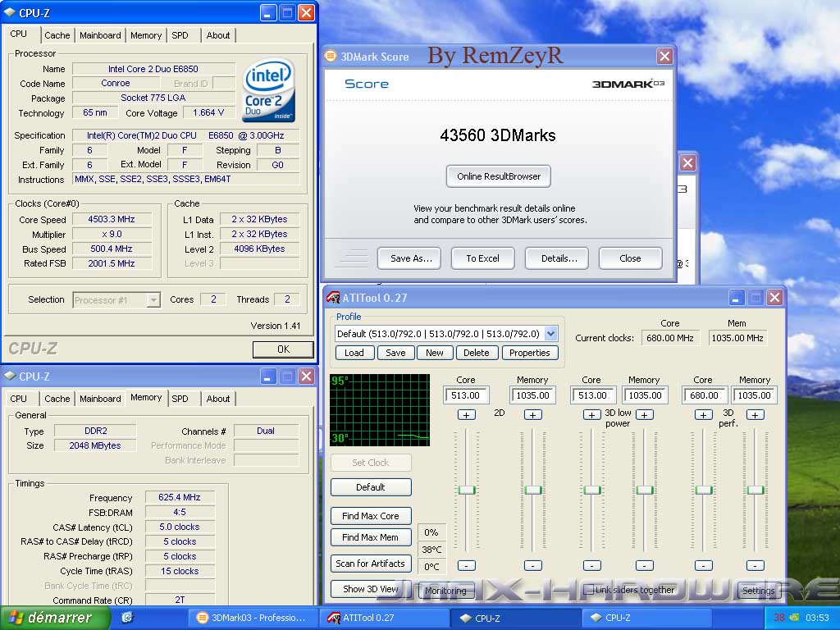
Task: Open the quick launch desktop icon
Action: [x=127, y=618]
